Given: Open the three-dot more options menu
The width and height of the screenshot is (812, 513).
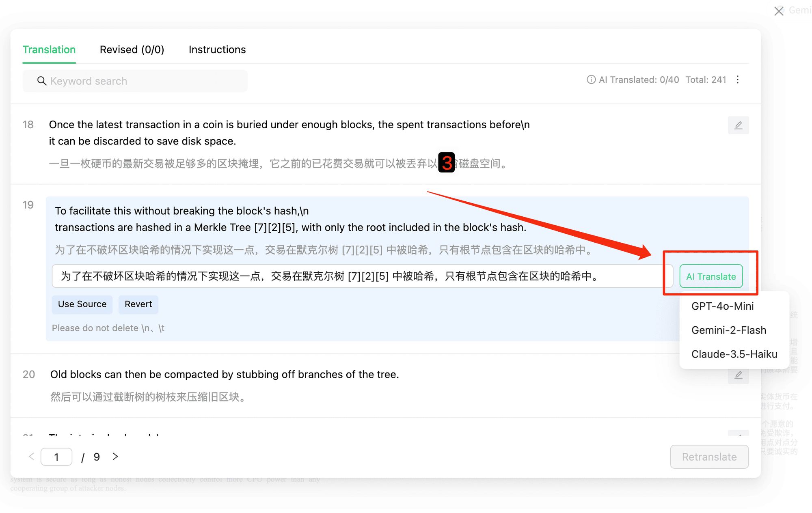Looking at the screenshot, I should point(738,80).
